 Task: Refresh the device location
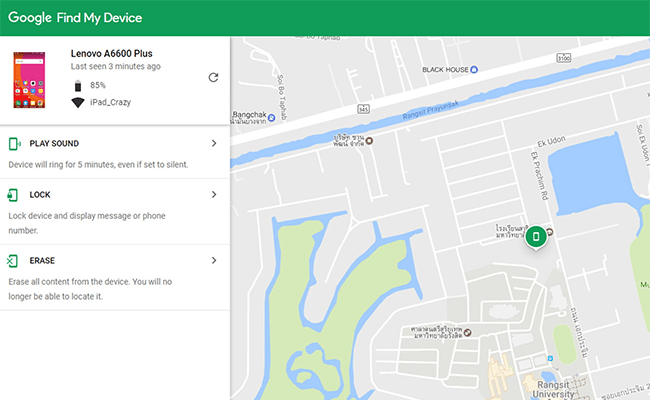click(x=213, y=78)
